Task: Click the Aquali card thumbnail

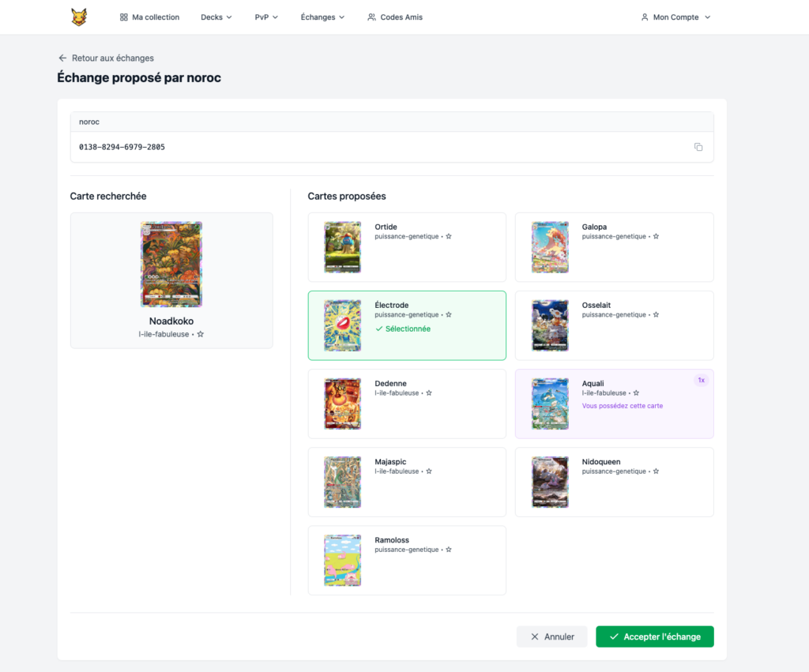Action: [x=550, y=404]
